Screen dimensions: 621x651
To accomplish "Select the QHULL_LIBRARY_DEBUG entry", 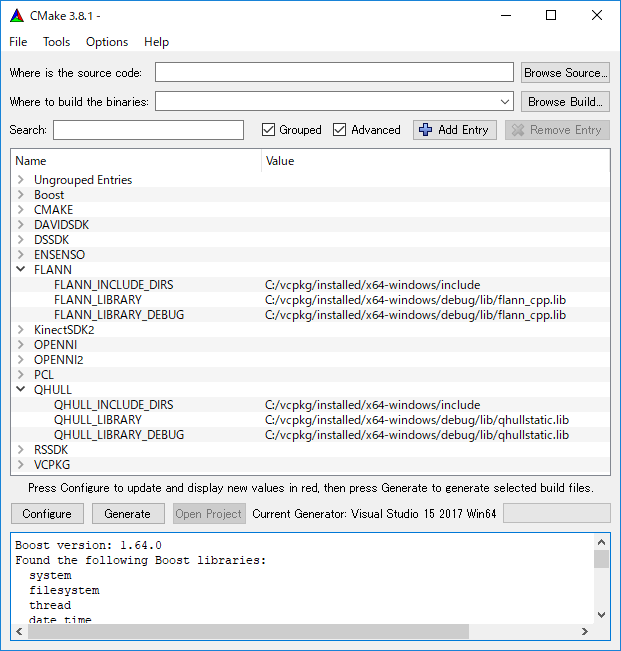I will 119,435.
